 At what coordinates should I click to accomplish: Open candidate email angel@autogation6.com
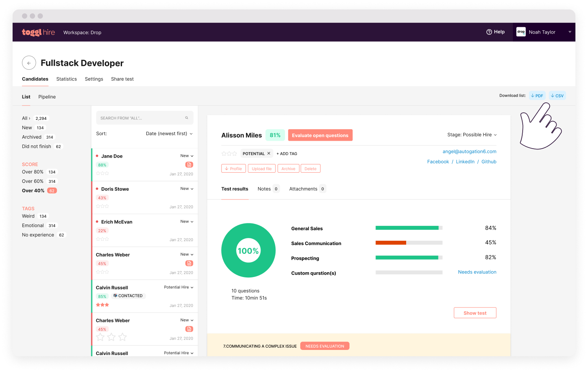469,151
